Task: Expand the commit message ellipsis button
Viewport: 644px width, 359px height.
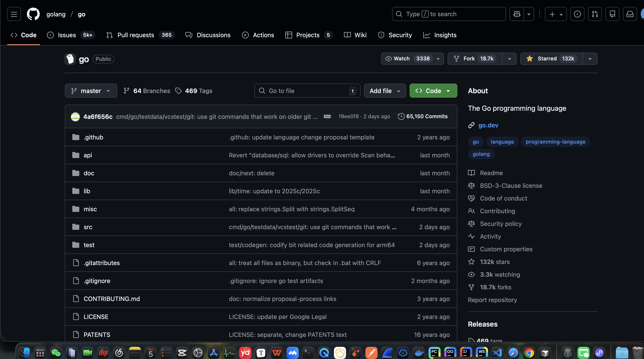Action: tap(327, 116)
